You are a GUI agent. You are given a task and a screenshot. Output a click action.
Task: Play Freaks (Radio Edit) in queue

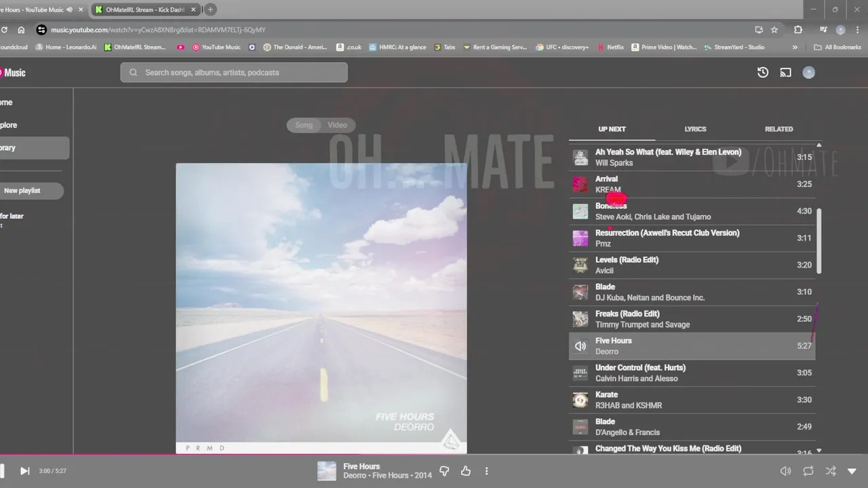[x=692, y=319]
